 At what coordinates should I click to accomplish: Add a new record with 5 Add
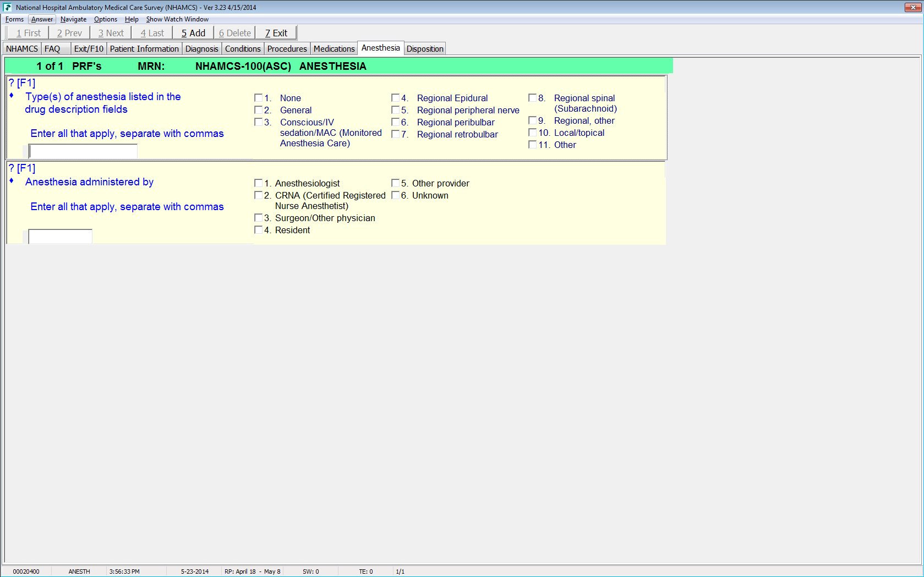(193, 33)
